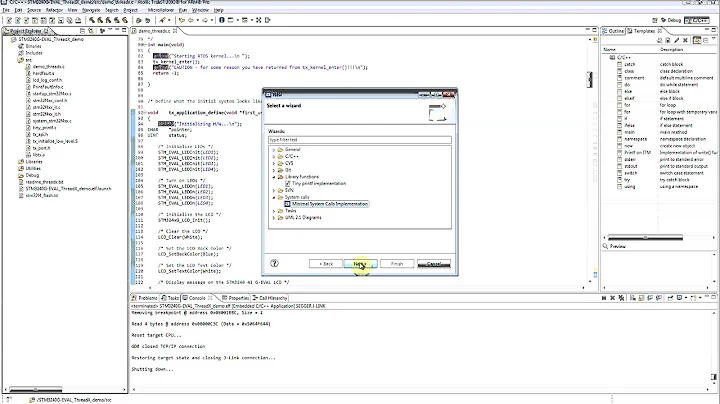
Task: Click the terminate-all console icon
Action: coord(621,298)
